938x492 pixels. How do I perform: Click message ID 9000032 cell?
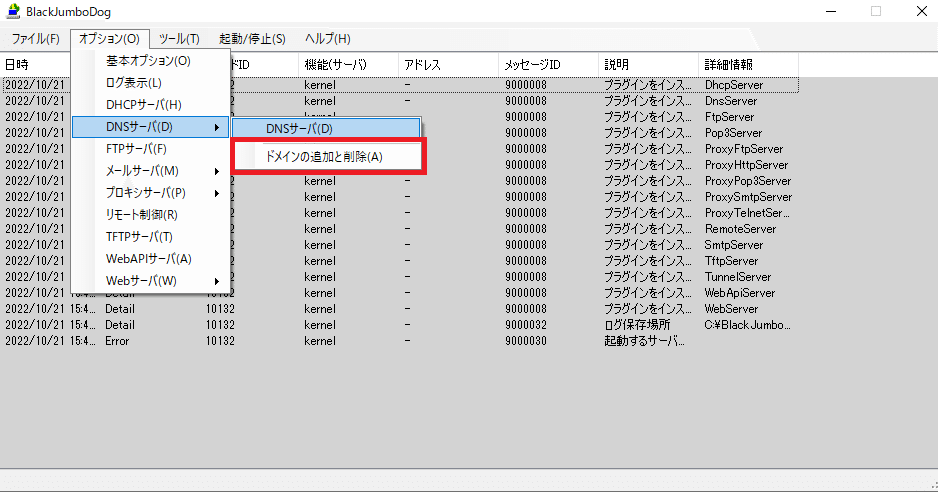pos(526,325)
